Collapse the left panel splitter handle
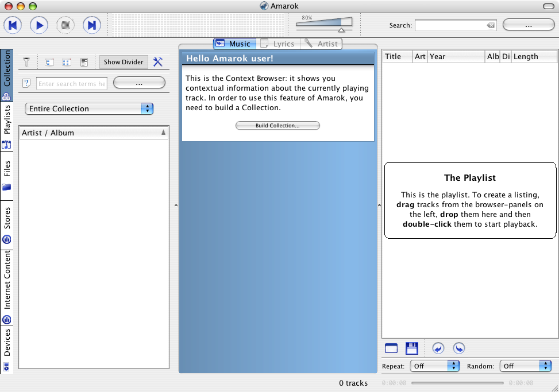Viewport: 559px width, 392px height. pyautogui.click(x=176, y=205)
